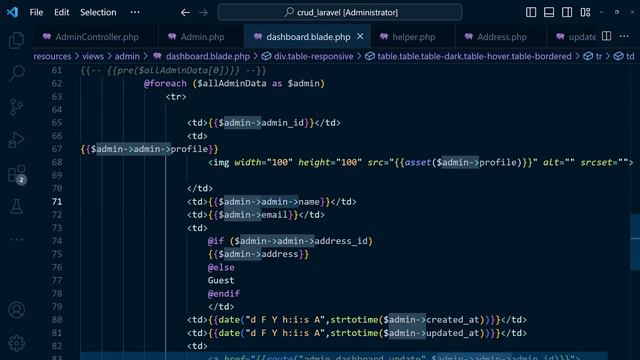Click the views breadcrumb
Screen dimensions: 640x360
coord(93,56)
